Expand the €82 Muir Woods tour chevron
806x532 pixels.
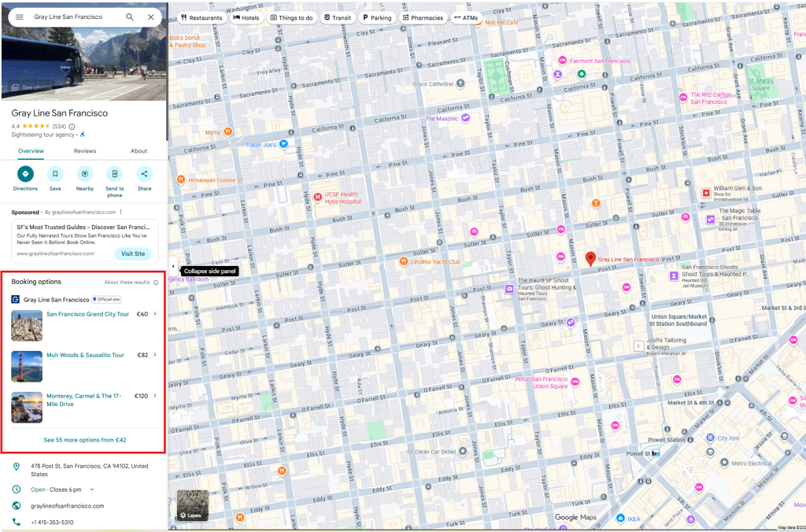[155, 355]
